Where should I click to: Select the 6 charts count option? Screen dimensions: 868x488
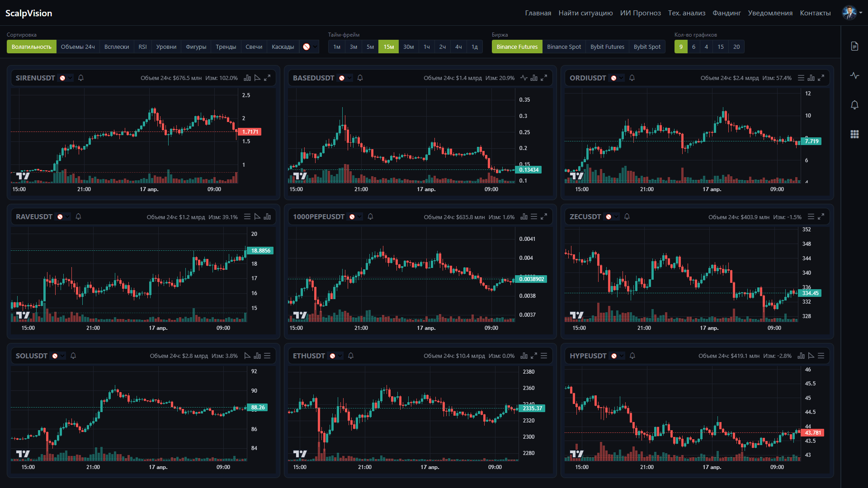(x=693, y=47)
